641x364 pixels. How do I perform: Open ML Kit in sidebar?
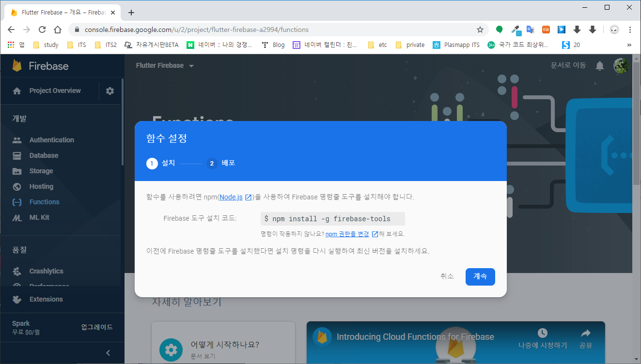pyautogui.click(x=39, y=217)
